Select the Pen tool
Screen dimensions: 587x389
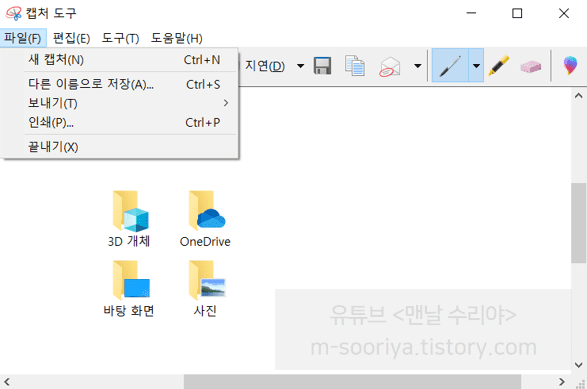point(450,66)
